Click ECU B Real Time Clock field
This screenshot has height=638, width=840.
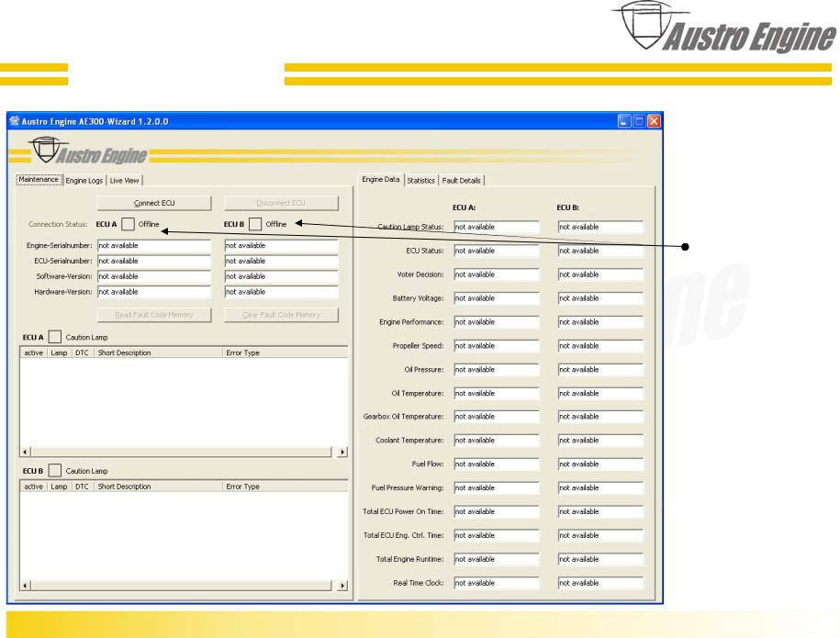pyautogui.click(x=600, y=583)
